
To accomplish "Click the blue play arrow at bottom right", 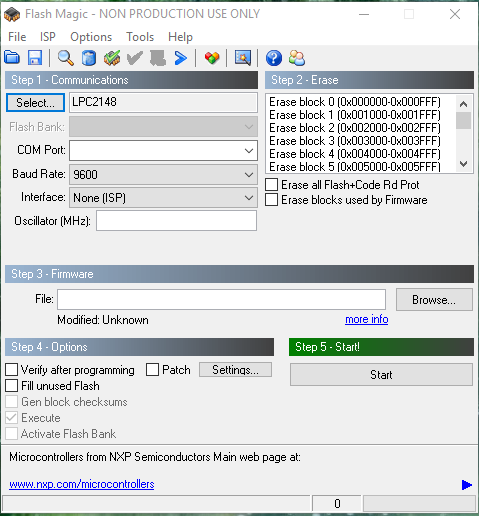I will [x=467, y=485].
